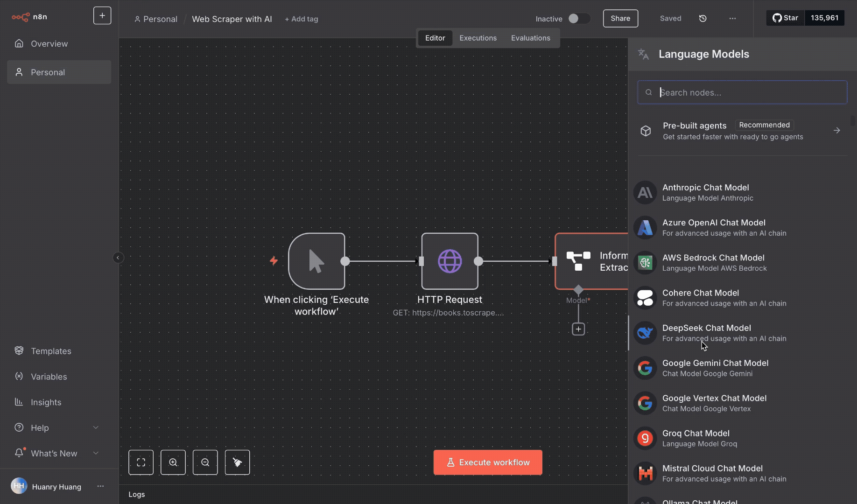Collapse the left sidebar with chevron

(x=118, y=258)
